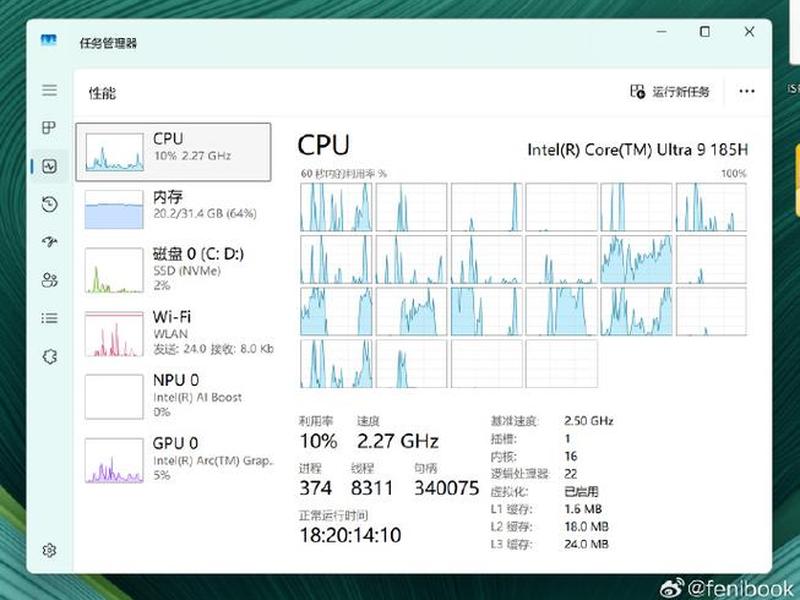The image size is (800, 600).
Task: Click the L2 cache value 18.0 MB
Action: [x=586, y=527]
